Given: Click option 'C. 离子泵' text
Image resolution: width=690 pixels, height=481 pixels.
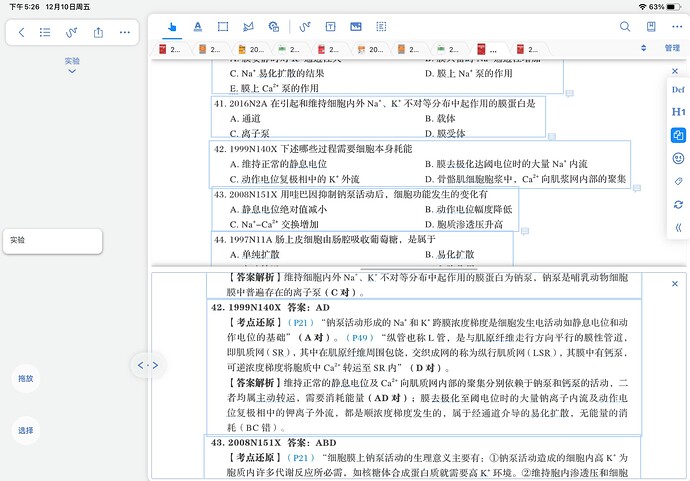Looking at the screenshot, I should coord(250,133).
